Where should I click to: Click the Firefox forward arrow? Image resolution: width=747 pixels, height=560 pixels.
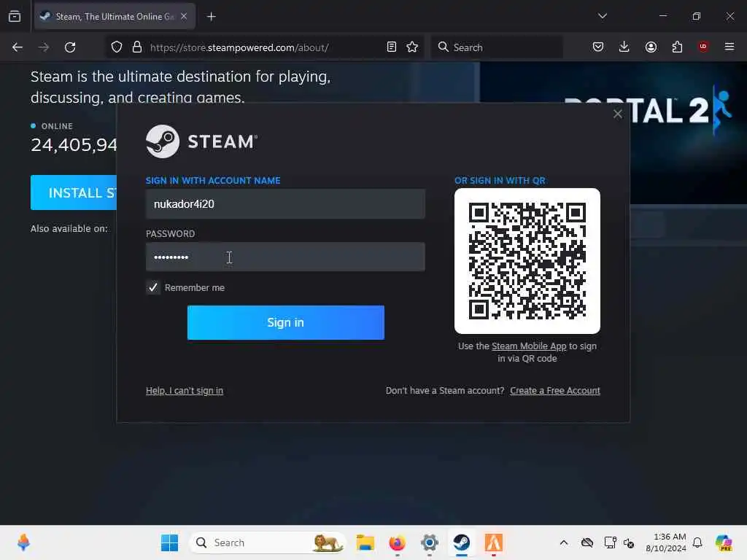(x=43, y=47)
